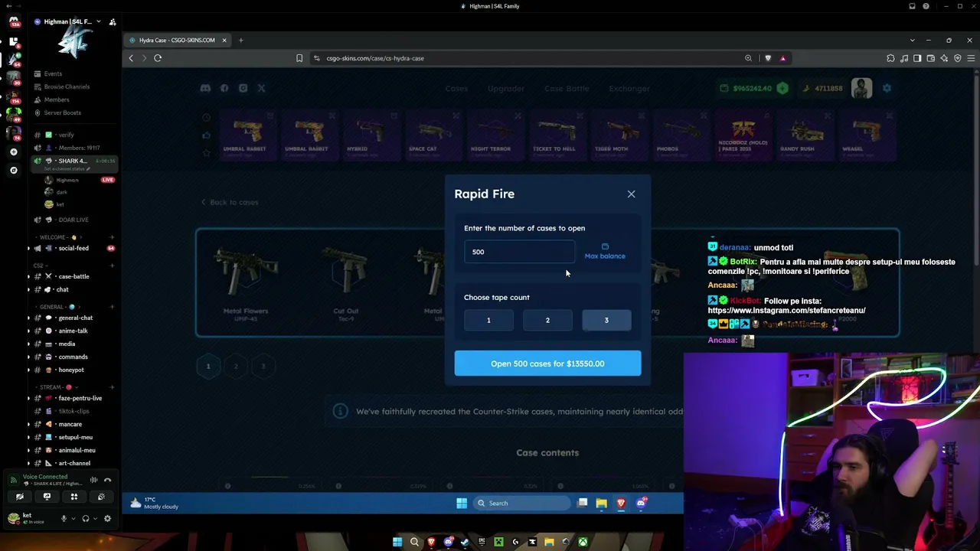Screen dimensions: 980x551
Task: Expand the Highman S4L server dropdown
Action: pos(98,21)
